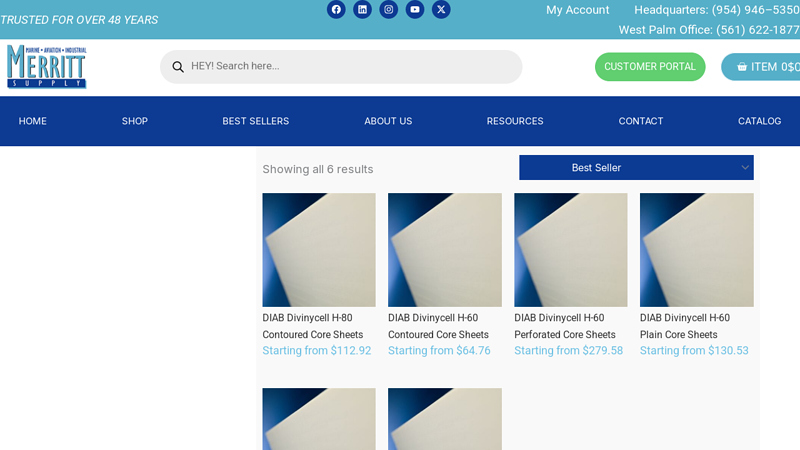Viewport: 800px width, 450px height.
Task: Focus the 'HEY! Search here...' field
Action: [341, 66]
